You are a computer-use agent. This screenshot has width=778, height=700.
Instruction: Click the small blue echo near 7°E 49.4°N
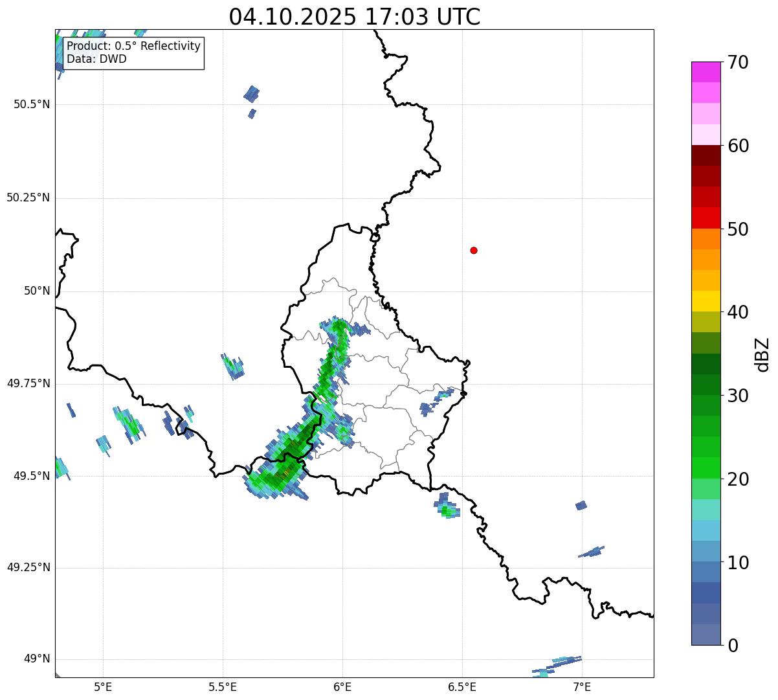[581, 505]
